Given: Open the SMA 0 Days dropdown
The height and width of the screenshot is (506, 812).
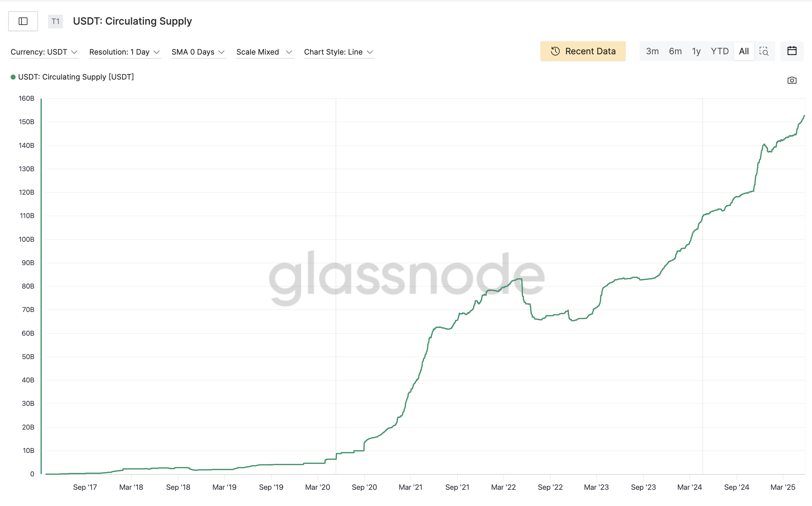Looking at the screenshot, I should pos(198,52).
